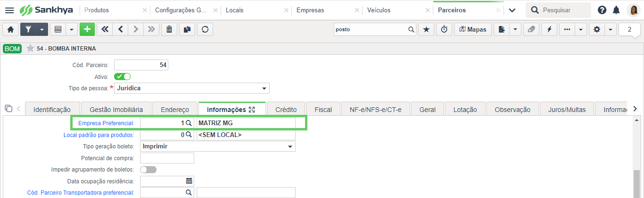Close the Produtos tab
This screenshot has height=198, width=644.
tap(144, 10)
